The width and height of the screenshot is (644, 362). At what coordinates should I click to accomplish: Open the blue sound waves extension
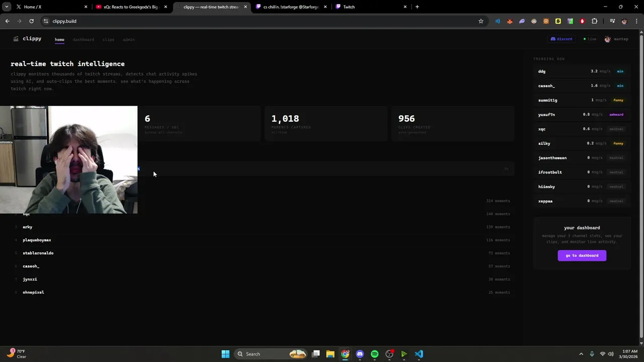tap(498, 21)
